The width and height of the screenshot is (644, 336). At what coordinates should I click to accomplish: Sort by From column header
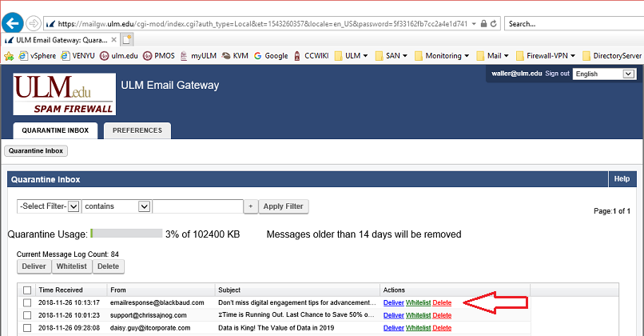click(x=118, y=290)
